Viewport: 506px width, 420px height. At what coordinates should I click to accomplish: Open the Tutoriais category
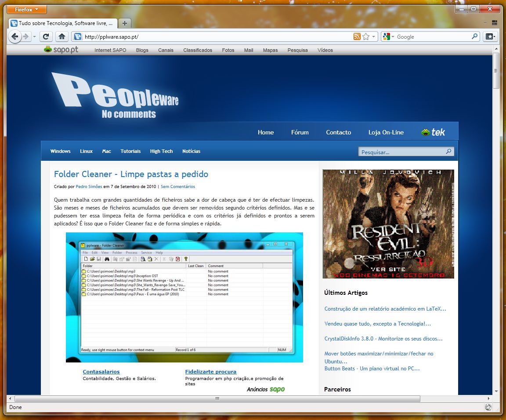pyautogui.click(x=130, y=151)
